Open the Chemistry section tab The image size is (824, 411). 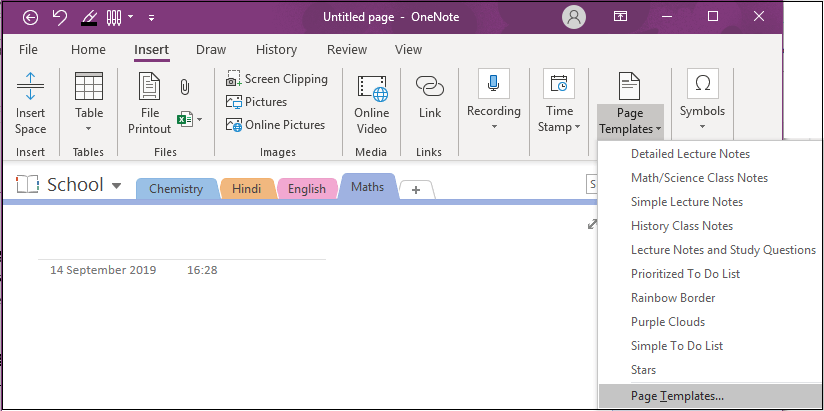(x=176, y=189)
